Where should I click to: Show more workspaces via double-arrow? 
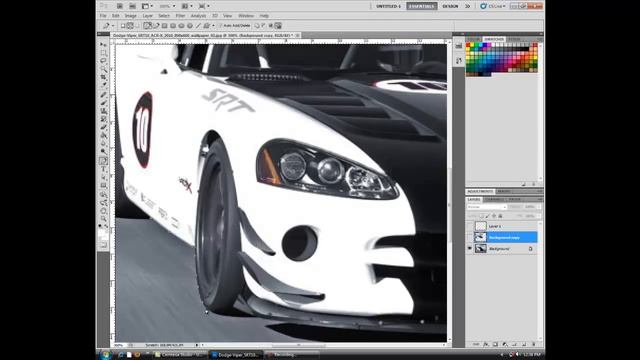click(468, 6)
